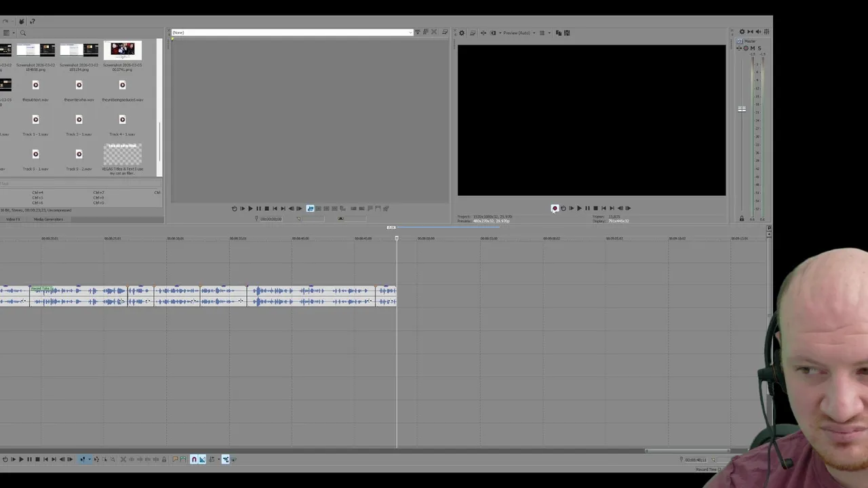This screenshot has height=488, width=868.
Task: Switch to the Media Generators tab
Action: pos(48,219)
